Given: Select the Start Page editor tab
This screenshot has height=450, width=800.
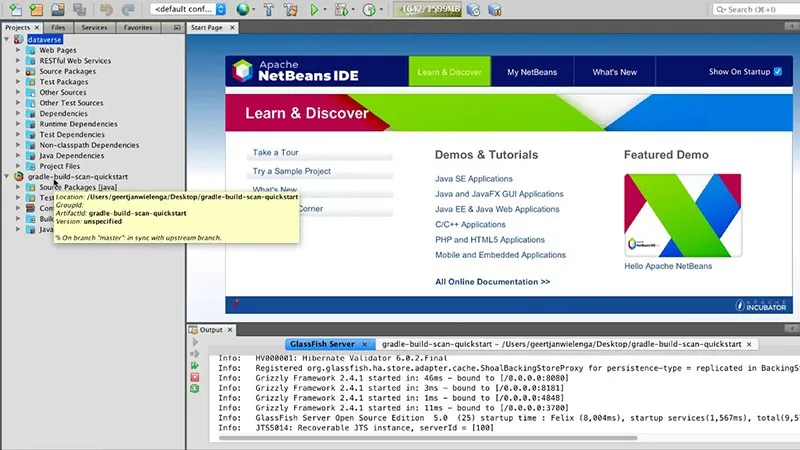Looking at the screenshot, I should 207,28.
